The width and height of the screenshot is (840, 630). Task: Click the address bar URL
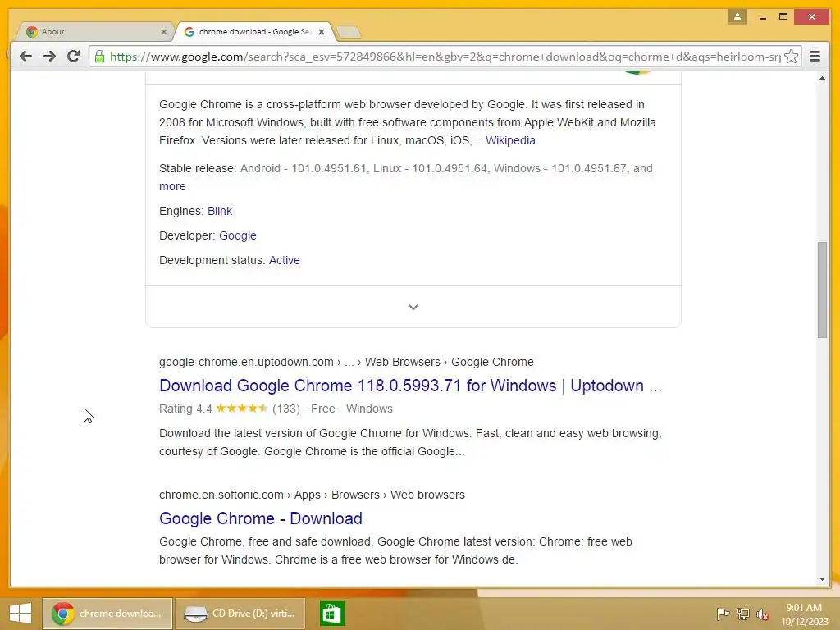coord(445,57)
